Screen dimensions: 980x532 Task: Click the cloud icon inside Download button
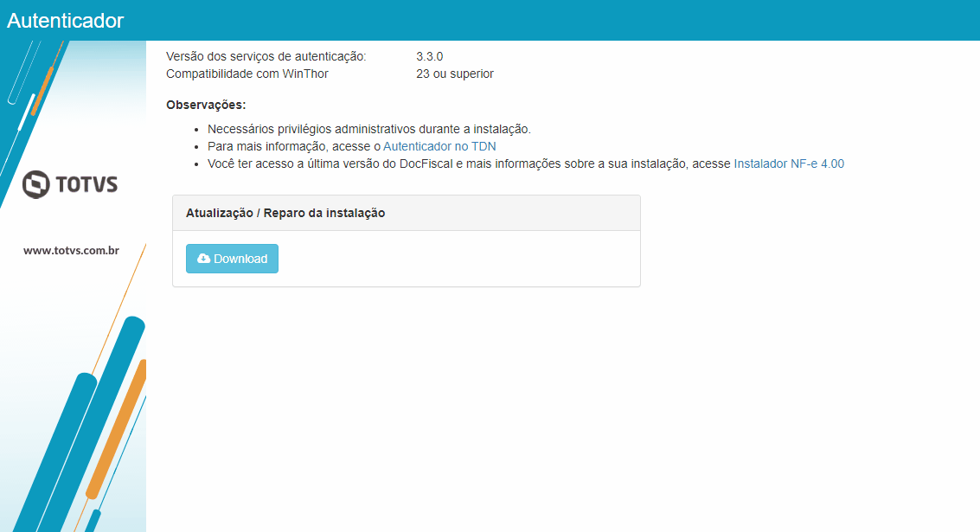pyautogui.click(x=204, y=258)
